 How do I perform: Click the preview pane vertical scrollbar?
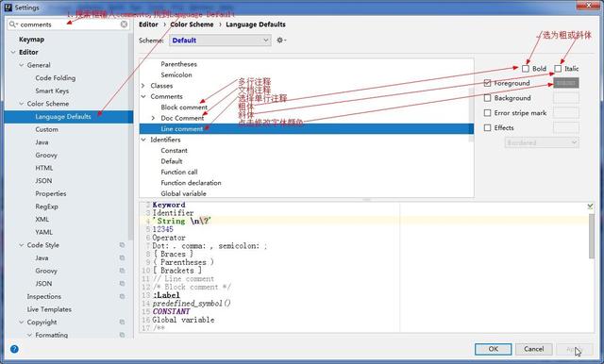[x=592, y=236]
